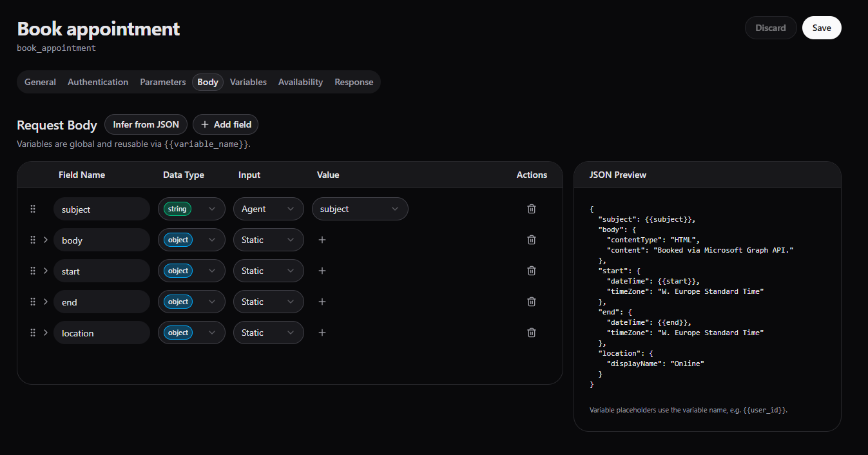Click trash icon for the body row

(532, 240)
